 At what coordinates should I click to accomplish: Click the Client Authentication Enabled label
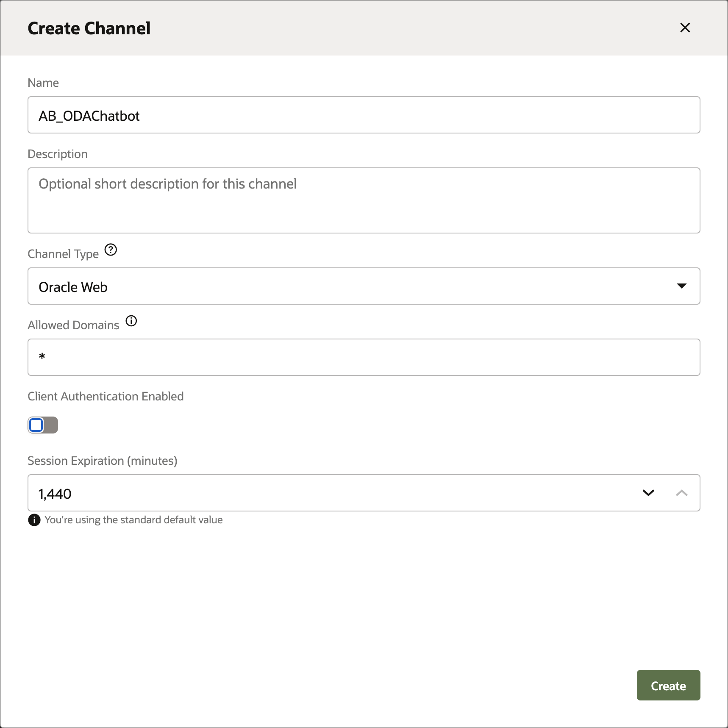(106, 396)
